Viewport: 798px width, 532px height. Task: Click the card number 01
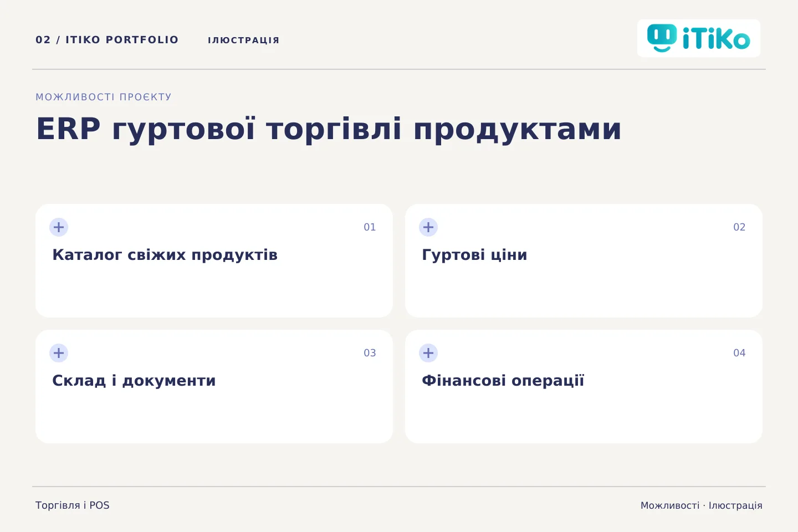(370, 227)
